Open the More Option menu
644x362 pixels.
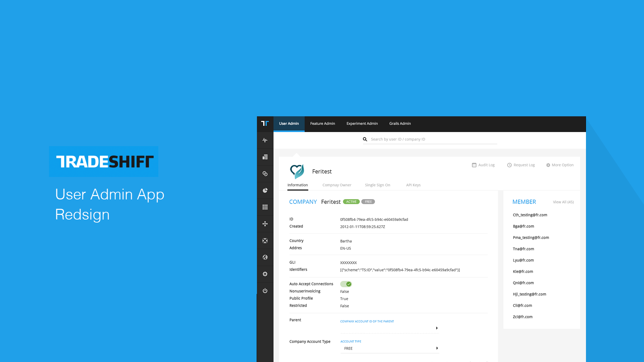(x=559, y=165)
